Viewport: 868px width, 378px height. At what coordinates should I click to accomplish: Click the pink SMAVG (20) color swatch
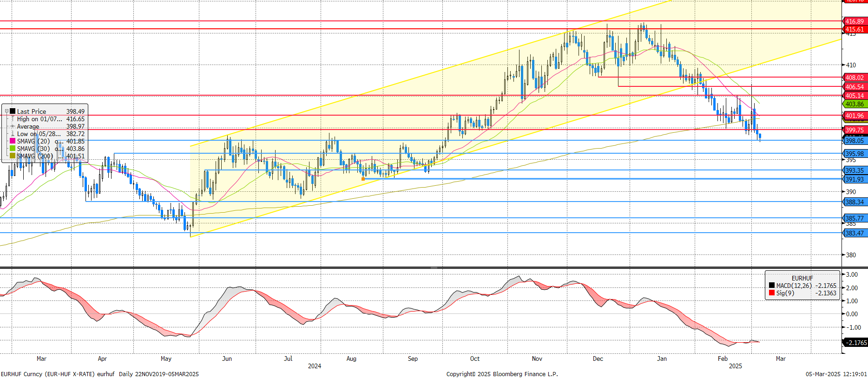point(13,141)
